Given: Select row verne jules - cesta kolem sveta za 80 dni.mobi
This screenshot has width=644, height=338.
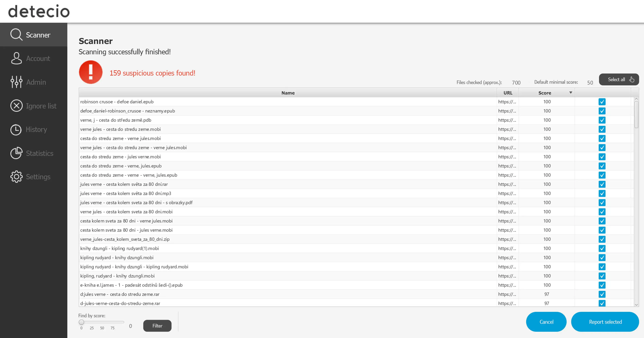Looking at the screenshot, I should 356,212.
